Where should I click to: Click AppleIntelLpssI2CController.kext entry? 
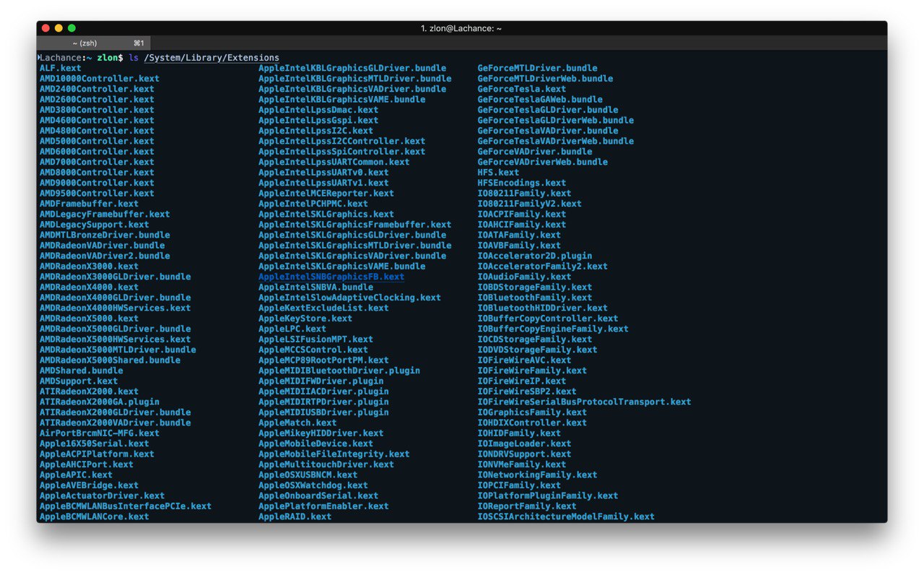click(342, 142)
